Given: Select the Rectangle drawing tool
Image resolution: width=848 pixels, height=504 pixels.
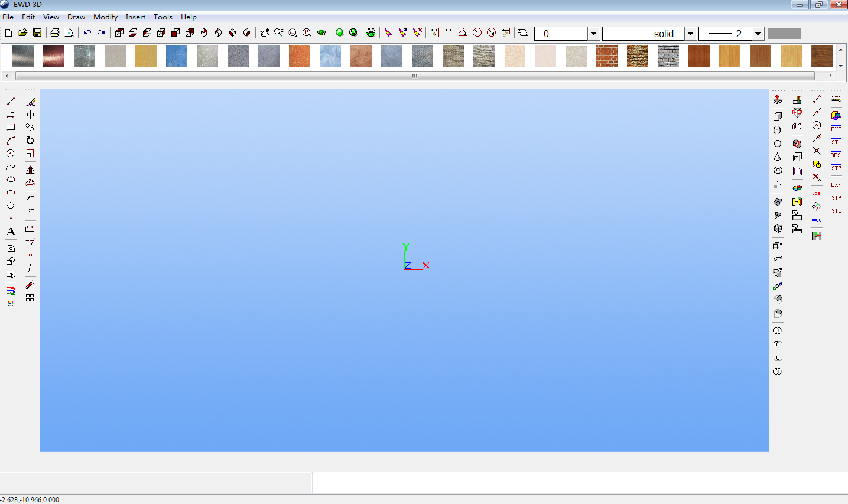Looking at the screenshot, I should coord(11,128).
